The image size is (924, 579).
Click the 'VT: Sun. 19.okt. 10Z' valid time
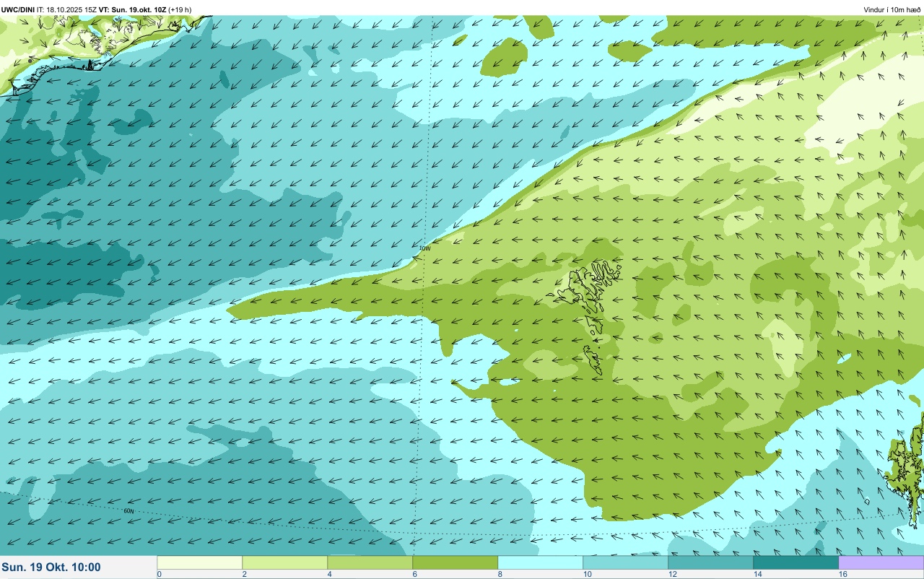click(132, 9)
